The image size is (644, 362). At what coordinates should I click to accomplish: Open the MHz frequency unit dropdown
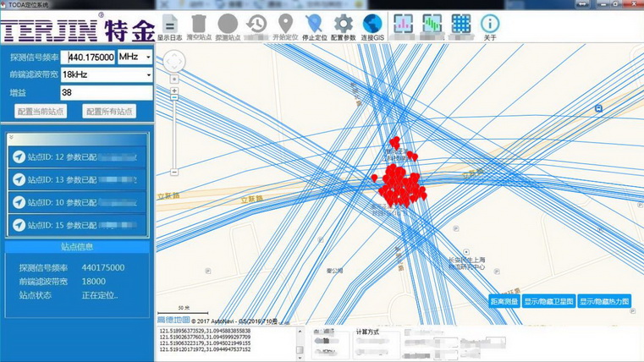[135, 57]
